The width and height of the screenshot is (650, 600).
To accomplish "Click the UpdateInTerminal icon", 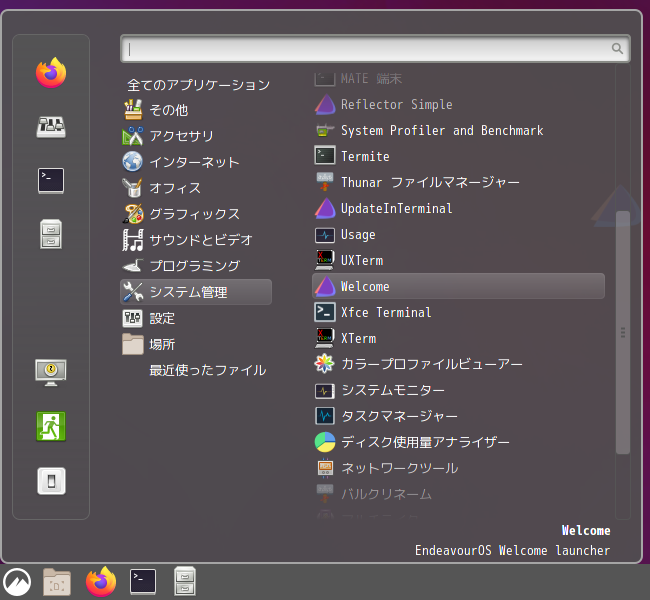I will click(325, 208).
